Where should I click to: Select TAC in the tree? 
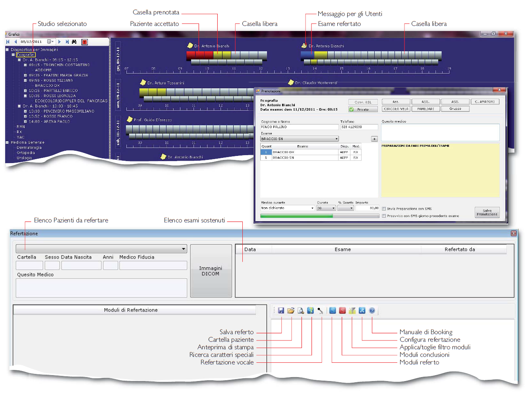[21, 137]
